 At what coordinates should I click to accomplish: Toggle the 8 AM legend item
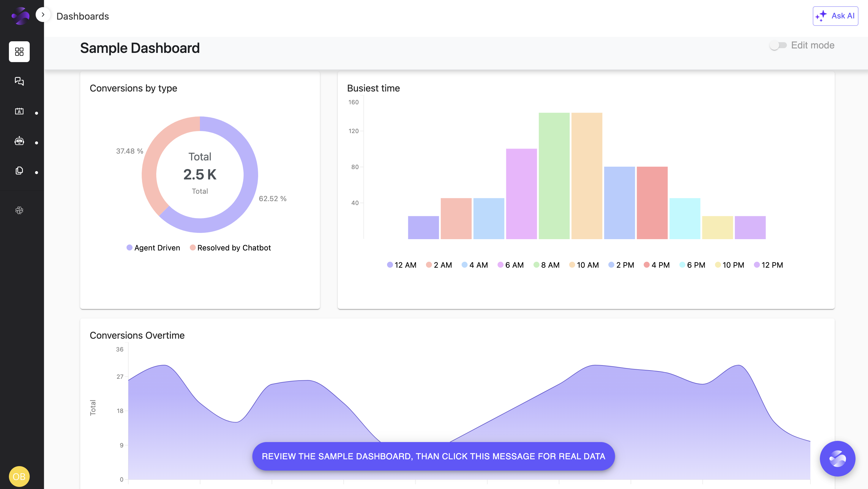point(547,265)
